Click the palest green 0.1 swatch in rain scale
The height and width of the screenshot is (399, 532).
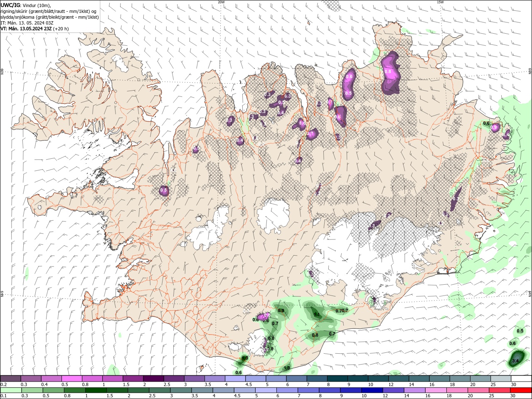11,390
